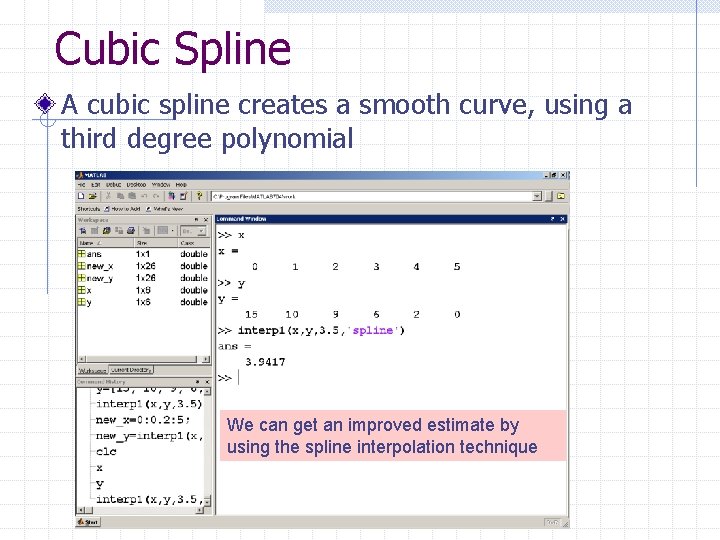Click the Command History horizontal scrollbar

coord(142,510)
